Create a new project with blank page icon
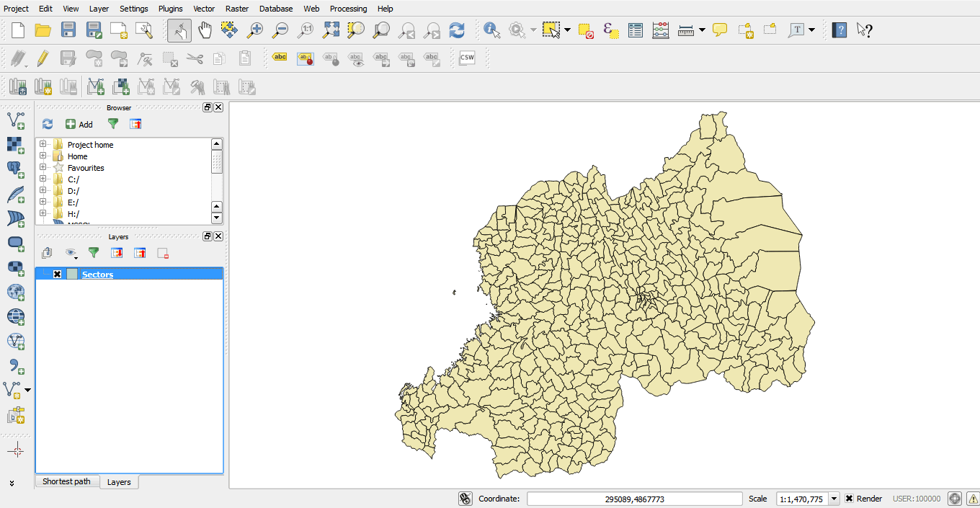The height and width of the screenshot is (508, 980). click(x=18, y=30)
